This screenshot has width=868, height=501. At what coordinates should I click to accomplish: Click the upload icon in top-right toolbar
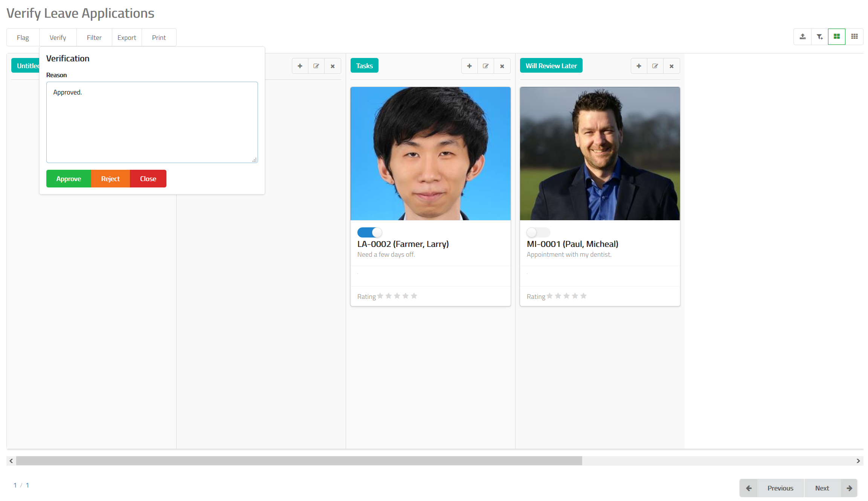click(802, 37)
